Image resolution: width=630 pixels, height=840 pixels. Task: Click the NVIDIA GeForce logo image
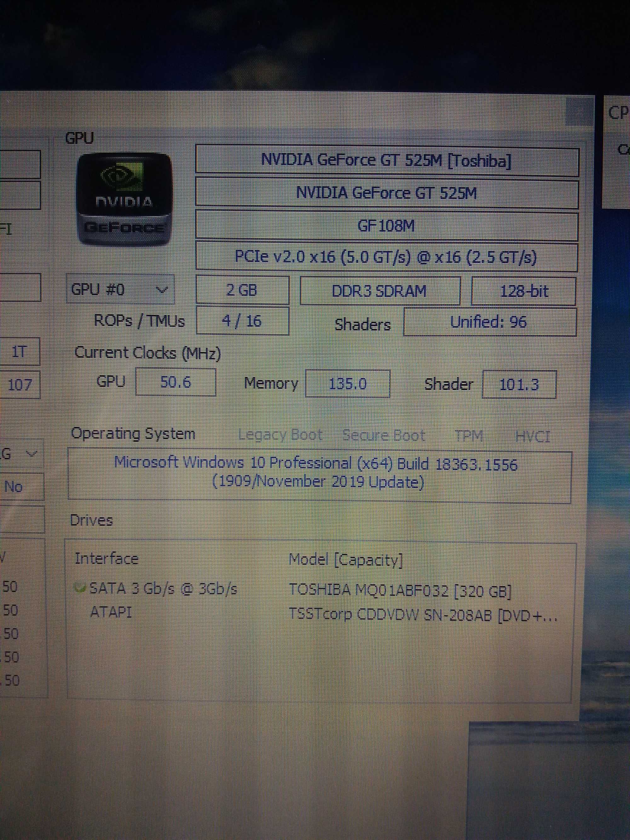click(x=124, y=199)
